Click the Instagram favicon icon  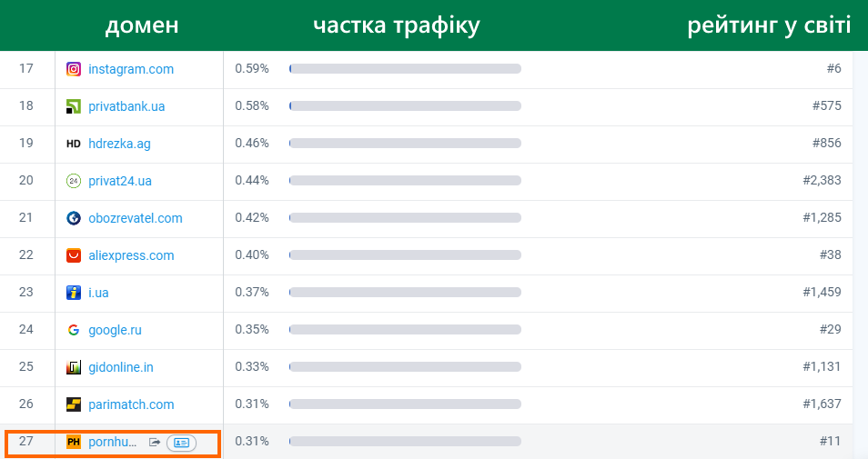(74, 69)
